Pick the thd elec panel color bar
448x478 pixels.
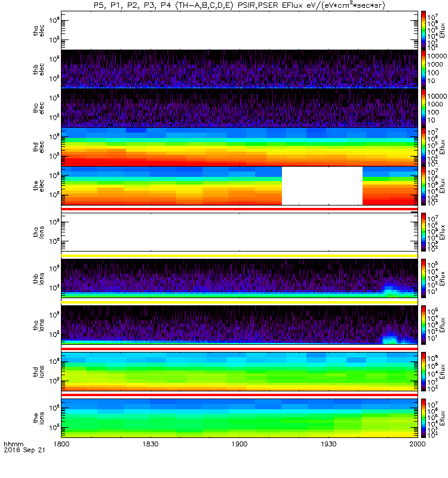point(424,146)
